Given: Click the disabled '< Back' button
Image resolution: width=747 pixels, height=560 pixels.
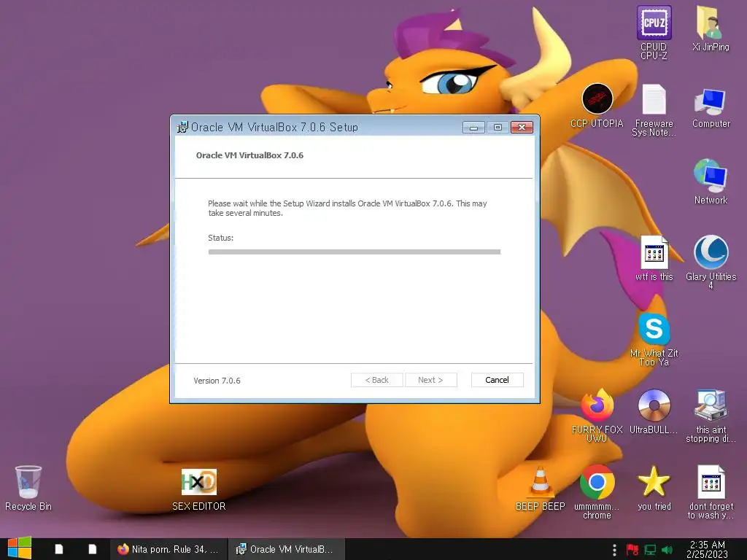Looking at the screenshot, I should [x=377, y=380].
